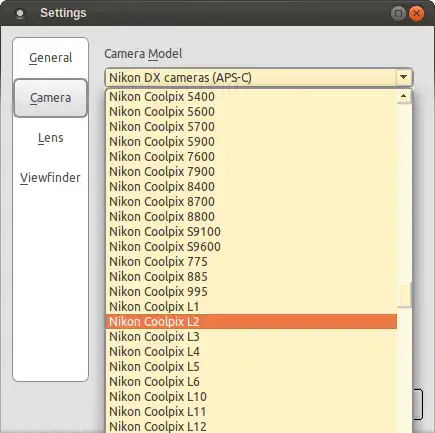435x433 pixels.
Task: Select Nikon Coolpix 885
Action: 251,277
